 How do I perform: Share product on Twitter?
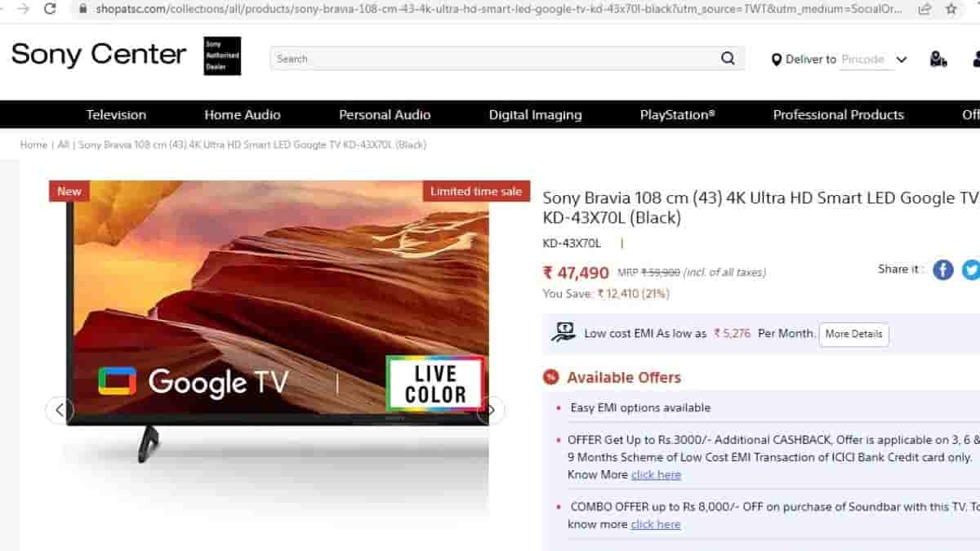pos(970,270)
